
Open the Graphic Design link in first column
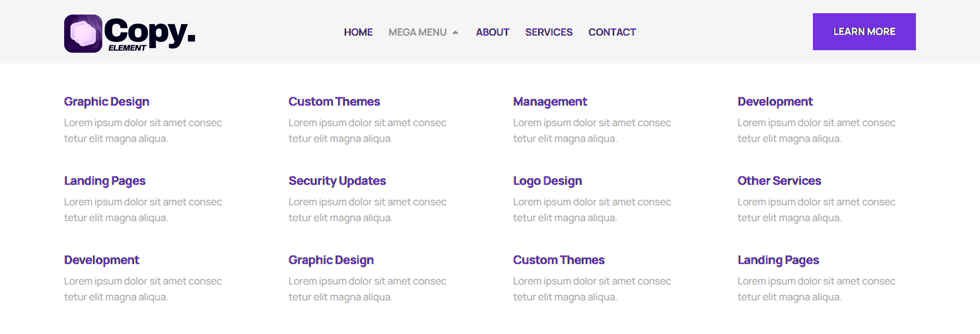[x=107, y=101]
